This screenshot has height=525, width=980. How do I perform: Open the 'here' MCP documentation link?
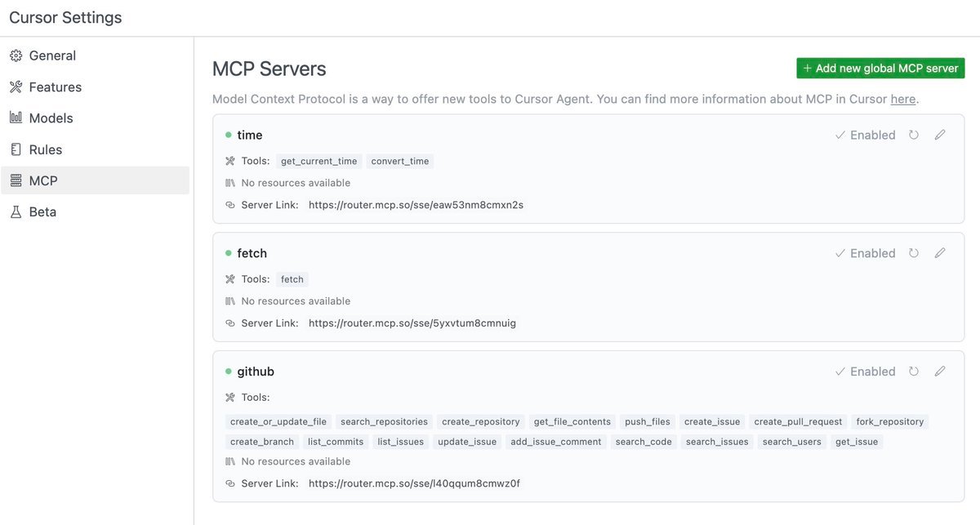(903, 100)
